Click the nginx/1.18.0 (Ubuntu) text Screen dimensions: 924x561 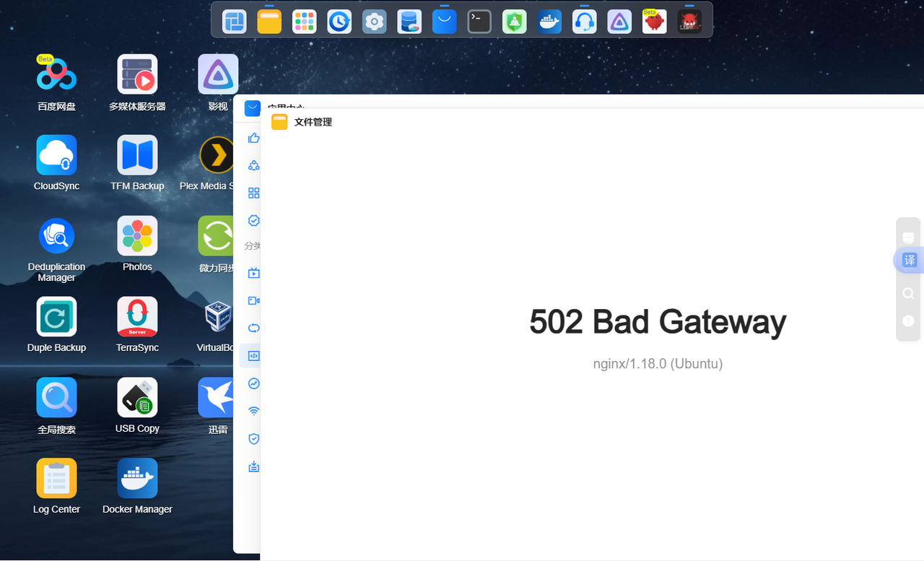pos(658,364)
